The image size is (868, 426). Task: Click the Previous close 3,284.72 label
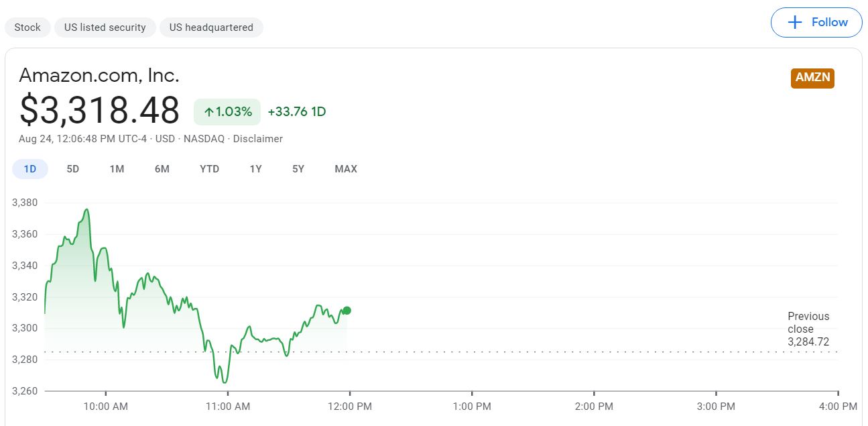coord(808,329)
